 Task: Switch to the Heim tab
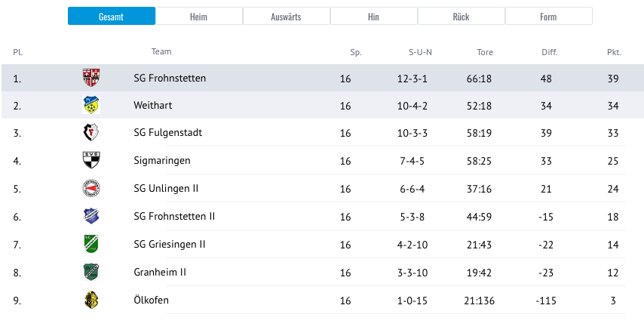coord(199,17)
